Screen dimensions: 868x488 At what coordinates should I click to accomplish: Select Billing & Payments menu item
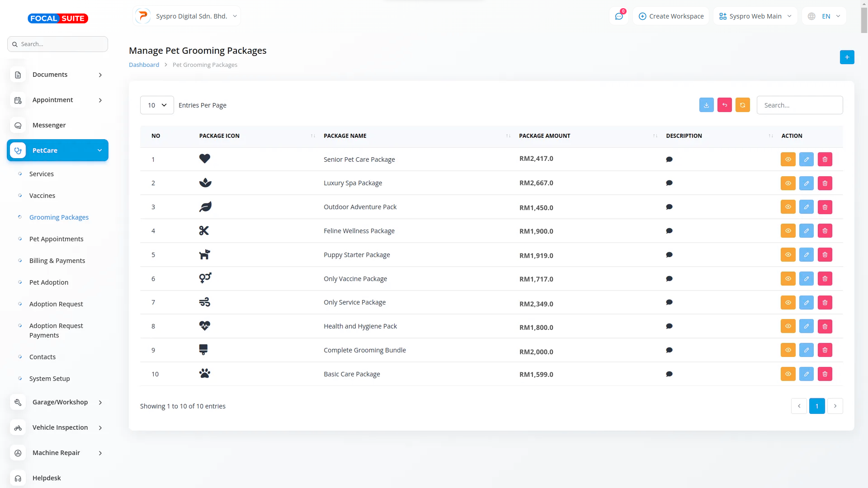pos(57,261)
